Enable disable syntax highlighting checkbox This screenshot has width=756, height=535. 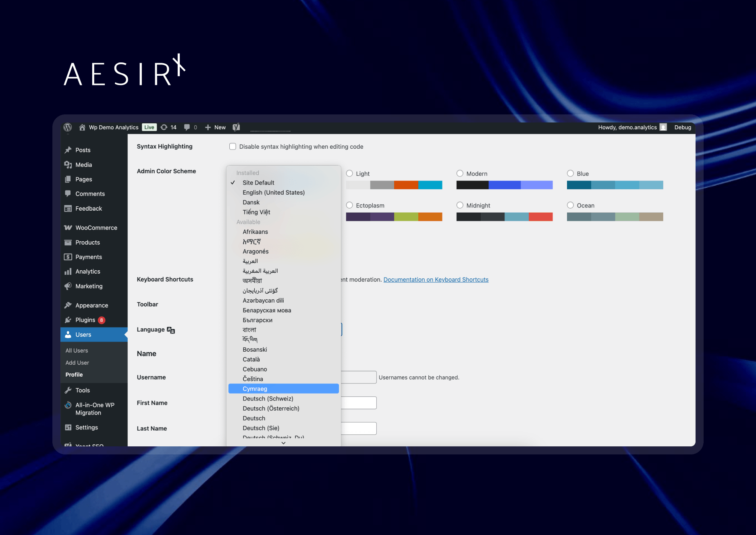click(233, 146)
